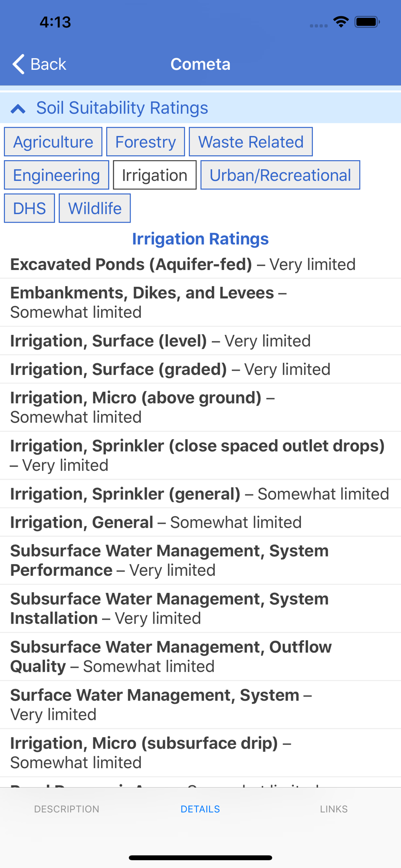
Task: Choose the Engineering category button
Action: pyautogui.click(x=56, y=175)
